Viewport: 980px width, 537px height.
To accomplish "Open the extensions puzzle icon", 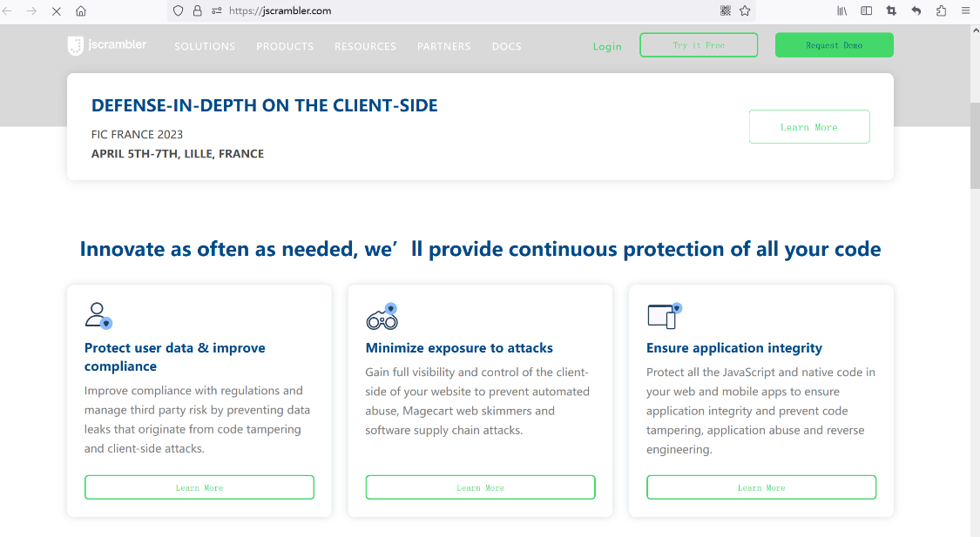I will 942,10.
